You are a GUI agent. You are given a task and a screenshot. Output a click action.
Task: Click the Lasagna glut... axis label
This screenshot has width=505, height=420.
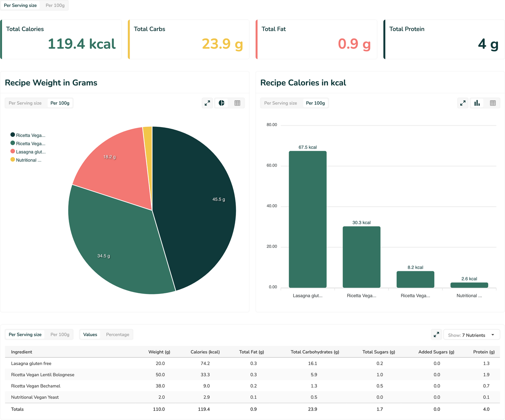coord(308,296)
